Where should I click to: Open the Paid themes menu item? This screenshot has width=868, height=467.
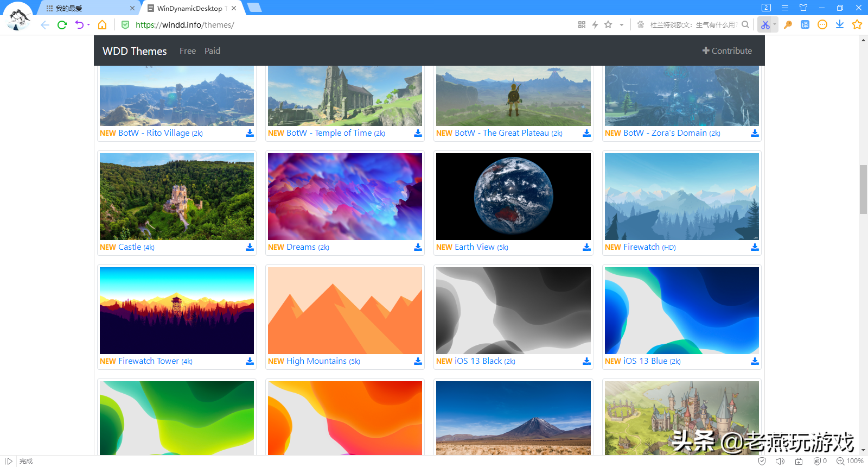(212, 51)
